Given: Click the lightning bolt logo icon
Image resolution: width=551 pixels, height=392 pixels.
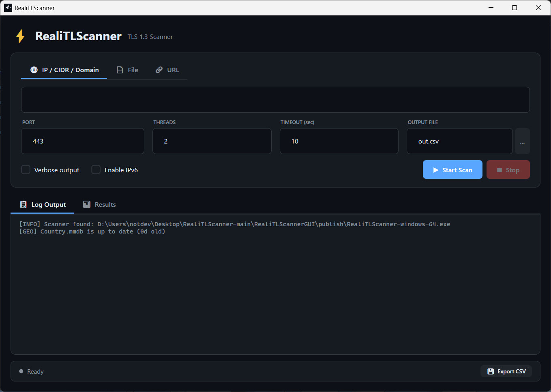Looking at the screenshot, I should tap(20, 36).
